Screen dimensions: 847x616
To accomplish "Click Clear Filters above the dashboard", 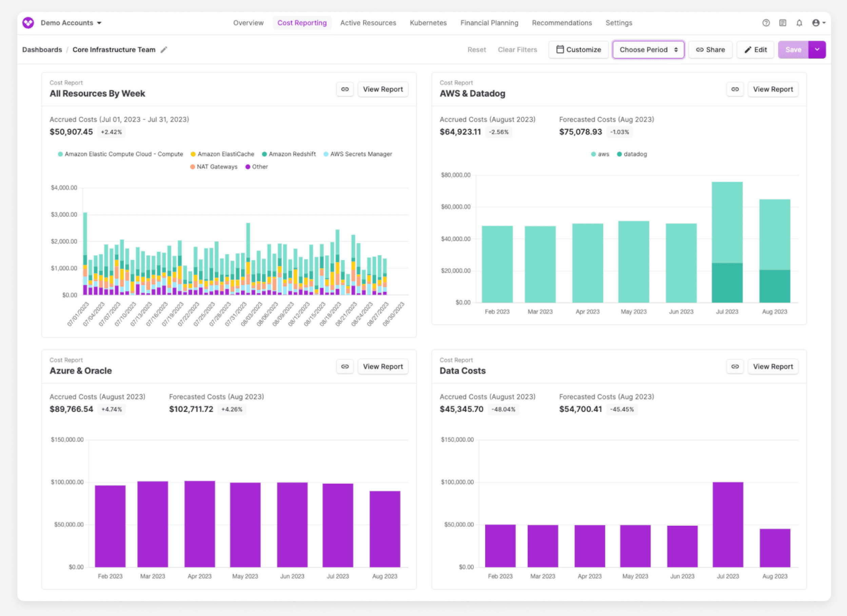I will pyautogui.click(x=518, y=49).
